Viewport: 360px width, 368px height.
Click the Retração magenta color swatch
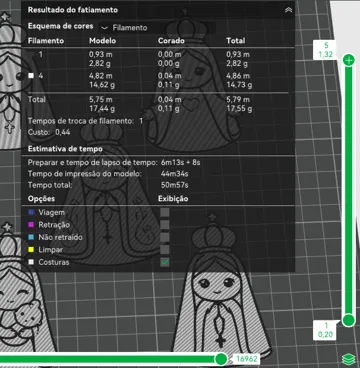pyautogui.click(x=31, y=225)
